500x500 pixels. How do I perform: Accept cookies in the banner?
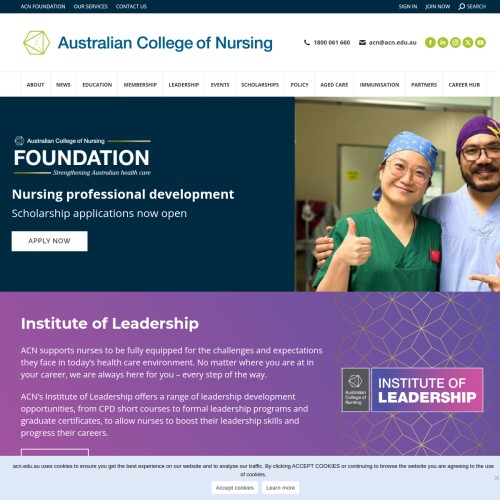point(235,488)
